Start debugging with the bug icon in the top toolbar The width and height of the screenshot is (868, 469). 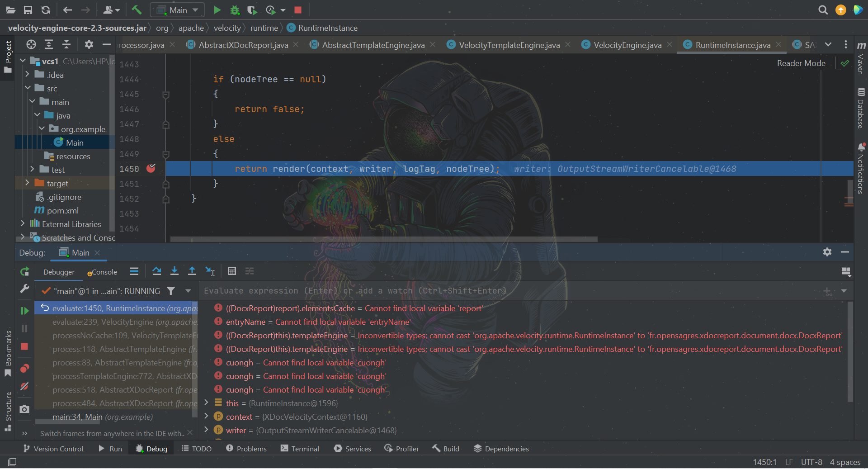click(x=235, y=10)
